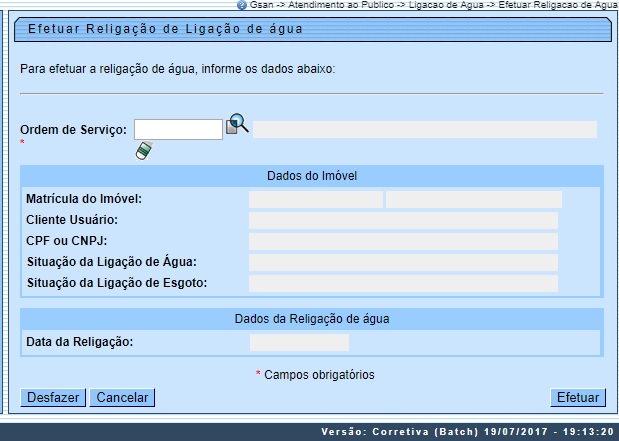Image resolution: width=619 pixels, height=441 pixels.
Task: Select the CPF ou CNPJ field
Action: pyautogui.click(x=403, y=241)
